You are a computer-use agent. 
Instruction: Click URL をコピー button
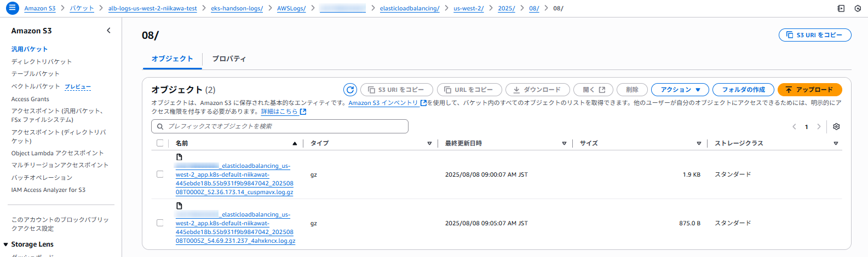469,90
